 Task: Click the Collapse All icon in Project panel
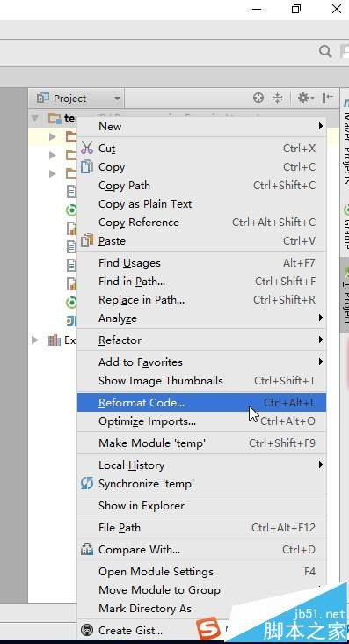click(278, 98)
